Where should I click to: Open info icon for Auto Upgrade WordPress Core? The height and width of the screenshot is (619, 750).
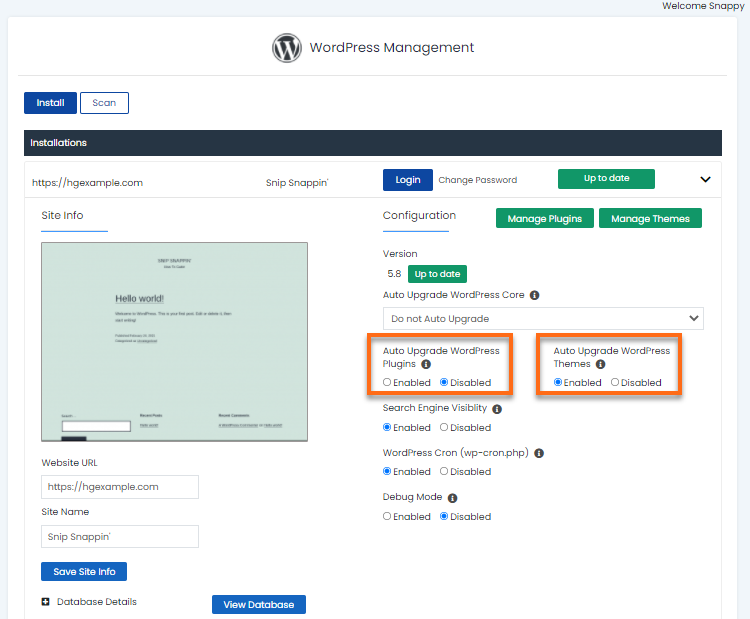coord(534,295)
